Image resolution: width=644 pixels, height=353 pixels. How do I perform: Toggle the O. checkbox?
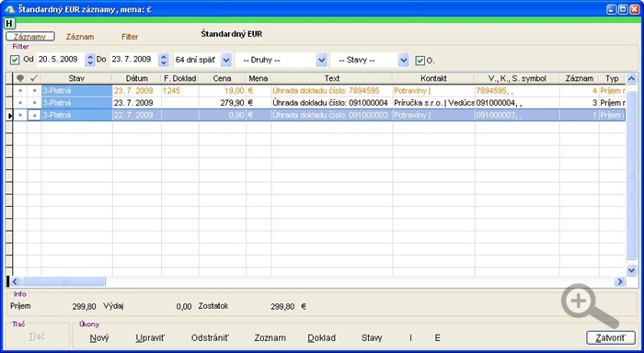pyautogui.click(x=420, y=61)
